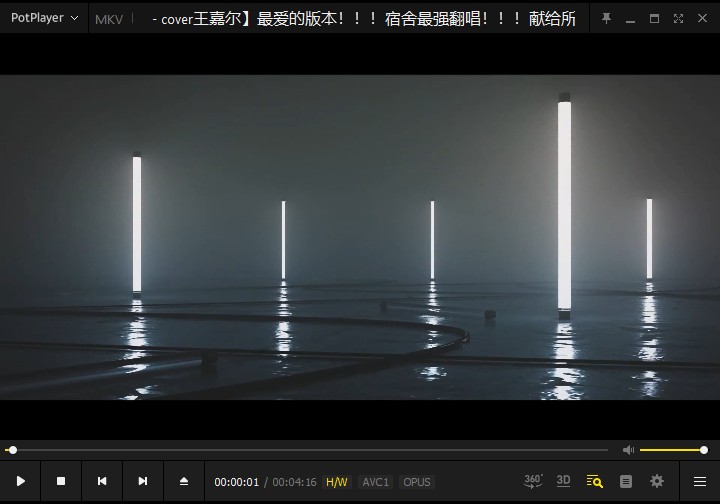This screenshot has height=504, width=720.
Task: Mute audio using the speaker icon
Action: tap(628, 450)
